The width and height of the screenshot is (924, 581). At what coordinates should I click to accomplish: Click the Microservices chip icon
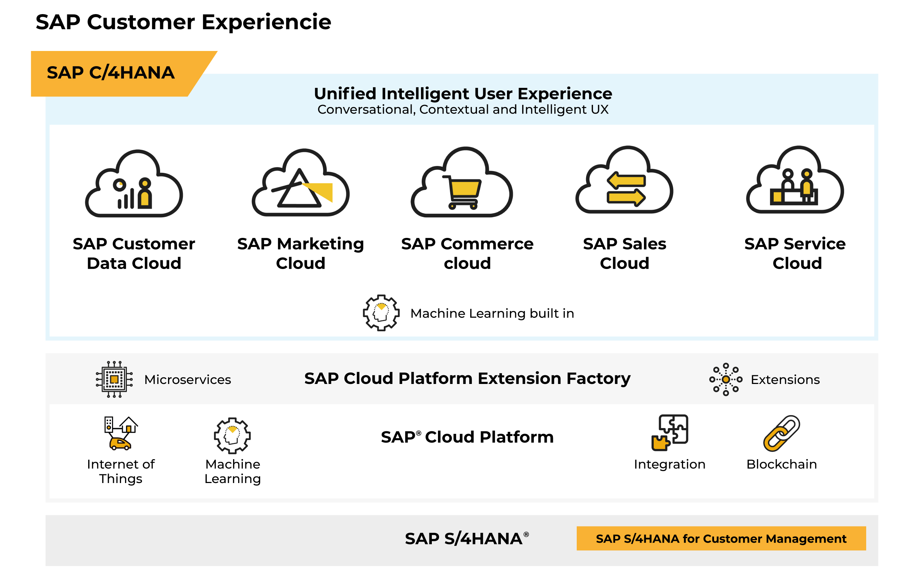click(114, 379)
